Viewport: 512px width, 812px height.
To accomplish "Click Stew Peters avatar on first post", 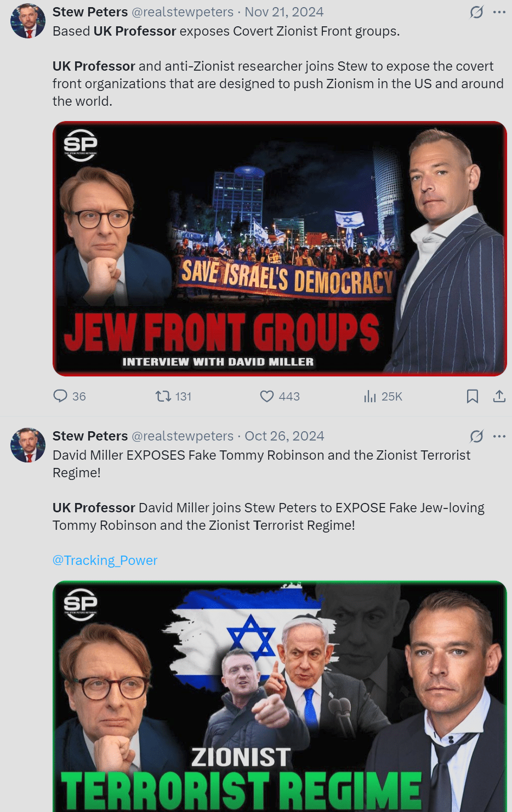I will tap(28, 21).
